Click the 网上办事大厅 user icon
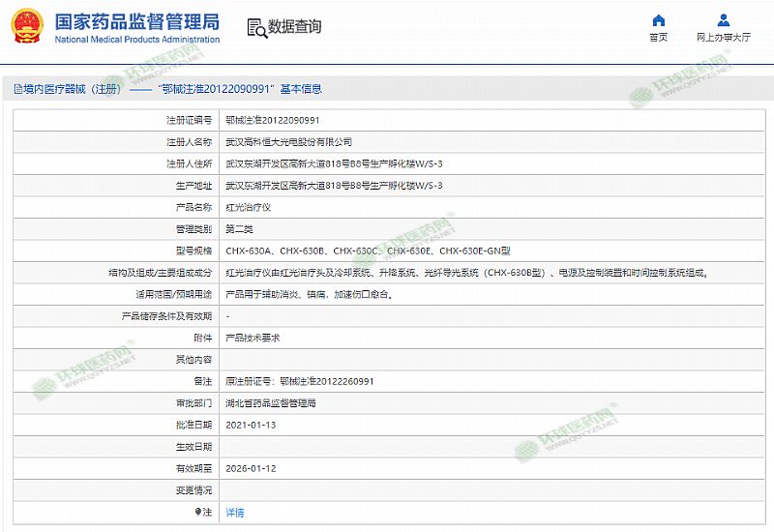The image size is (774, 532). coord(723,20)
